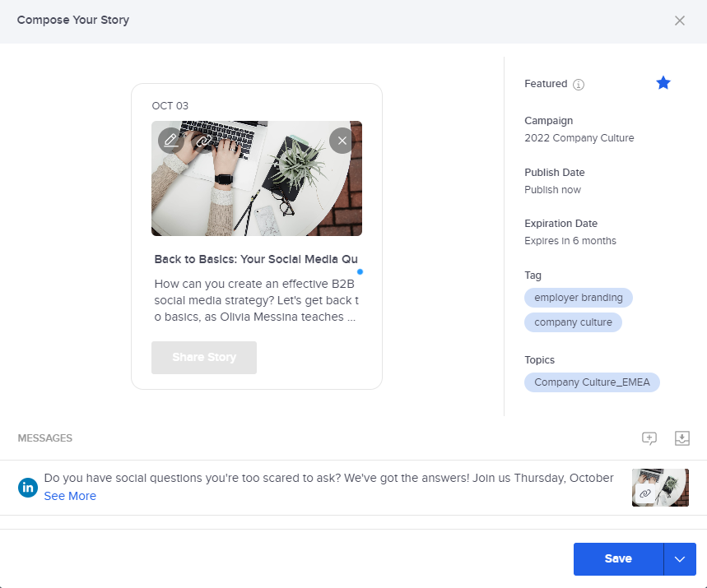This screenshot has height=588, width=707.
Task: Click the See More link
Action: tap(70, 496)
